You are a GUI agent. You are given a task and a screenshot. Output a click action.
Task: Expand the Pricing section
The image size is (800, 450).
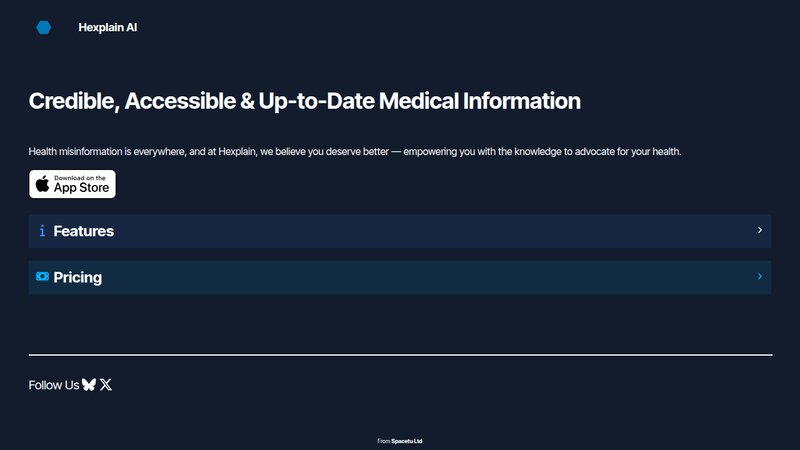pyautogui.click(x=400, y=278)
